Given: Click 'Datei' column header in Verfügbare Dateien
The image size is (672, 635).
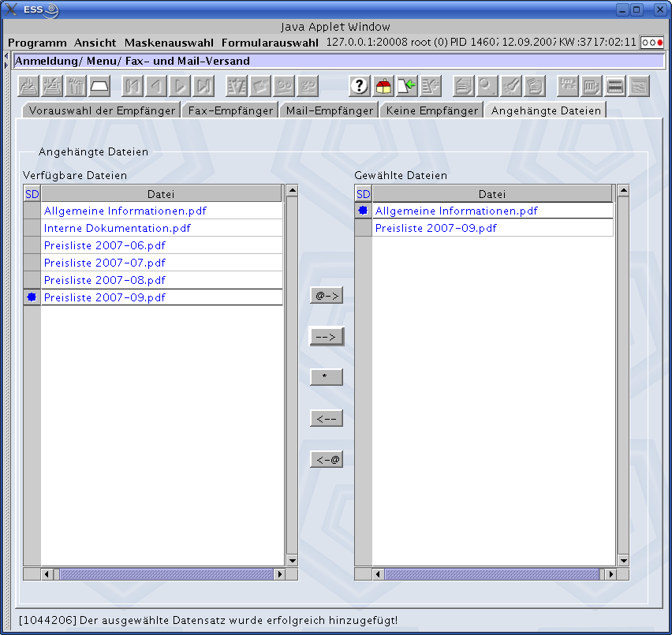Looking at the screenshot, I should [161, 194].
